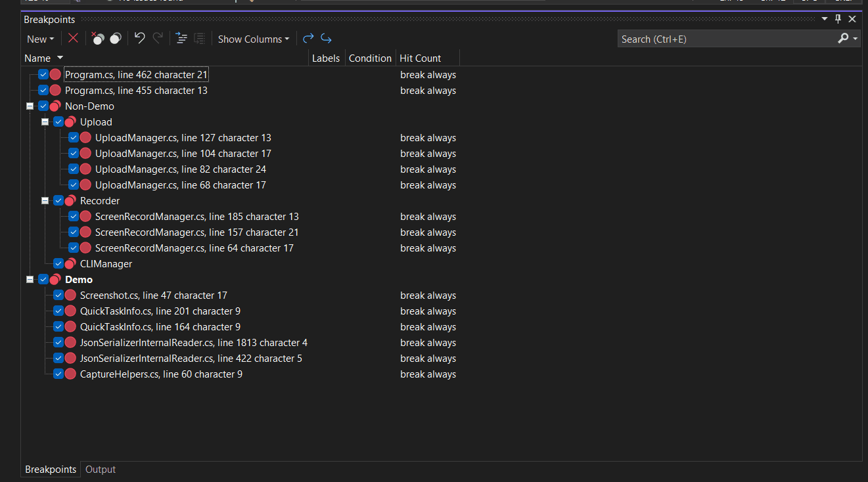Screen dimensions: 868x482
Task: Sort by the Hit Count column header
Action: (x=421, y=58)
